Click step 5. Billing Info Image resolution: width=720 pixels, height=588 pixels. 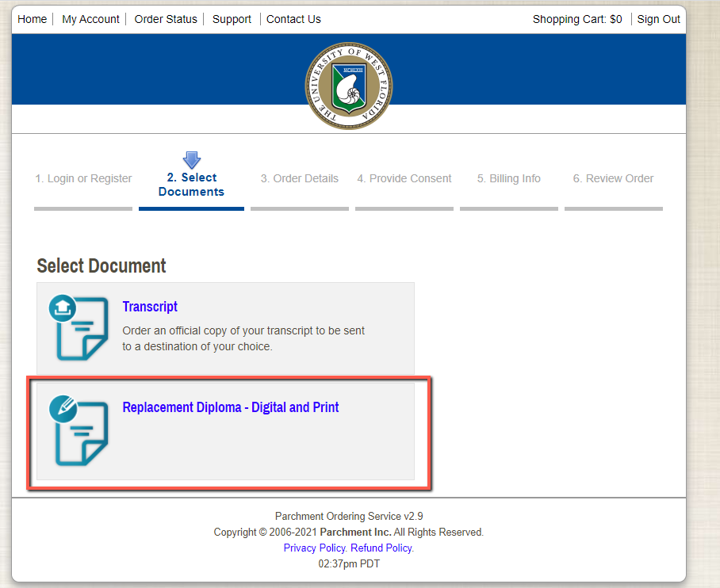pos(509,178)
